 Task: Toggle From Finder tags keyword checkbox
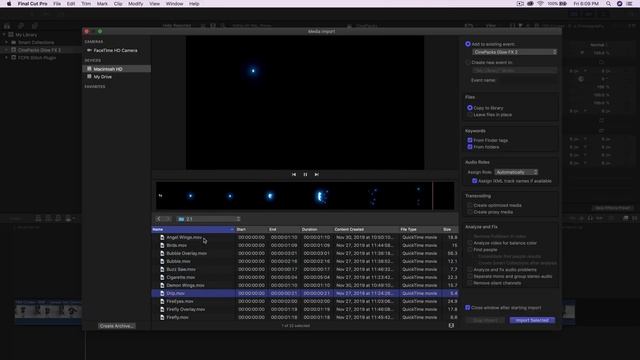(x=470, y=140)
